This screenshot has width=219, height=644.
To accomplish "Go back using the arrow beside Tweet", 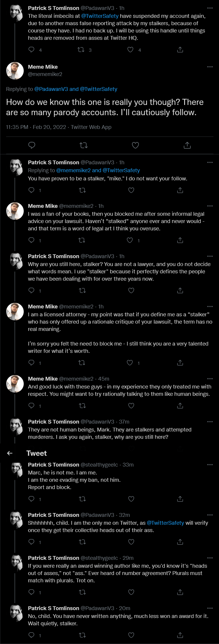I will pos(10,453).
